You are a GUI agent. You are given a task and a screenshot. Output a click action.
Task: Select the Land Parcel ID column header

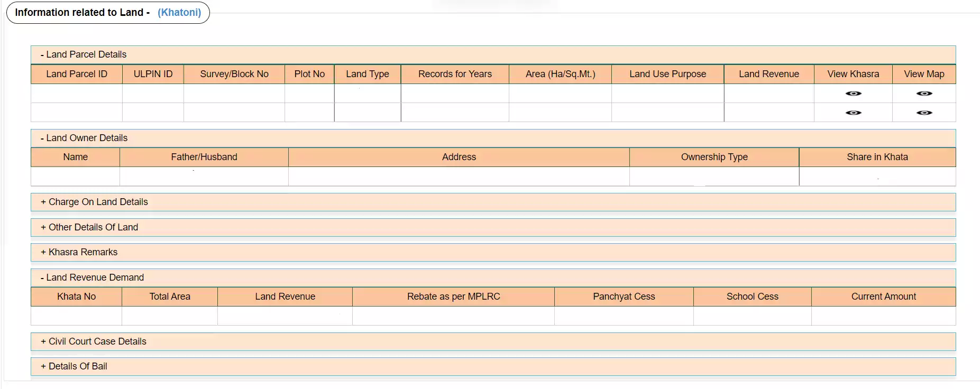pos(77,74)
